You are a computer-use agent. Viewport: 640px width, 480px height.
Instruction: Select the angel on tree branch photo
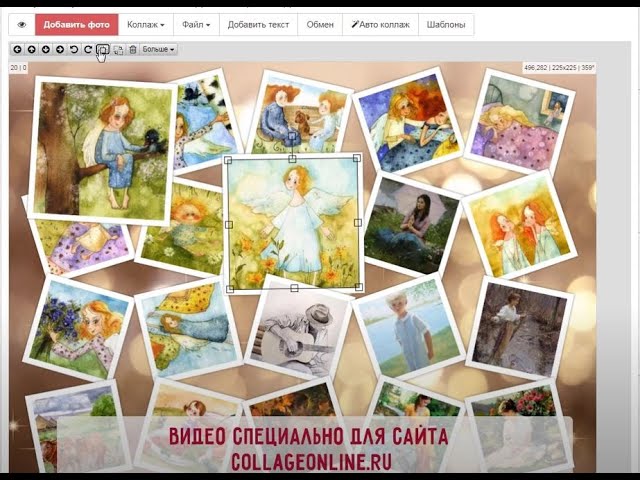pyautogui.click(x=102, y=150)
